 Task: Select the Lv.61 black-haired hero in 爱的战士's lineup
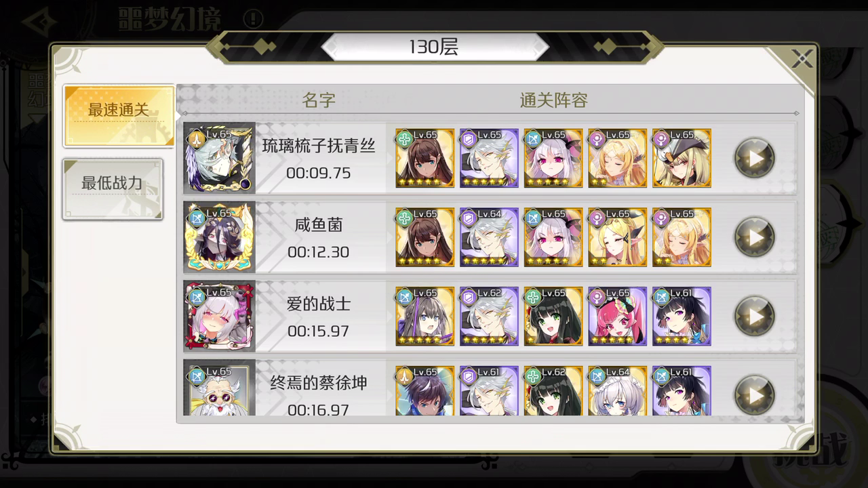click(682, 316)
